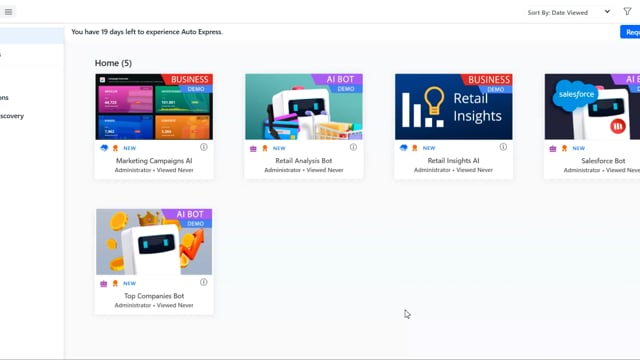Open Salesforce Bot thumbnail image

click(x=592, y=107)
